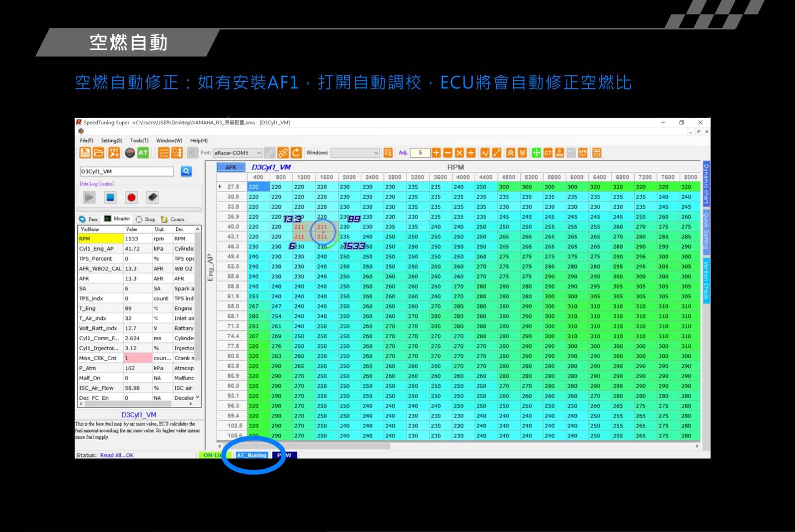The width and height of the screenshot is (795, 532).
Task: Open the Dynamic chart side tab
Action: 706,184
